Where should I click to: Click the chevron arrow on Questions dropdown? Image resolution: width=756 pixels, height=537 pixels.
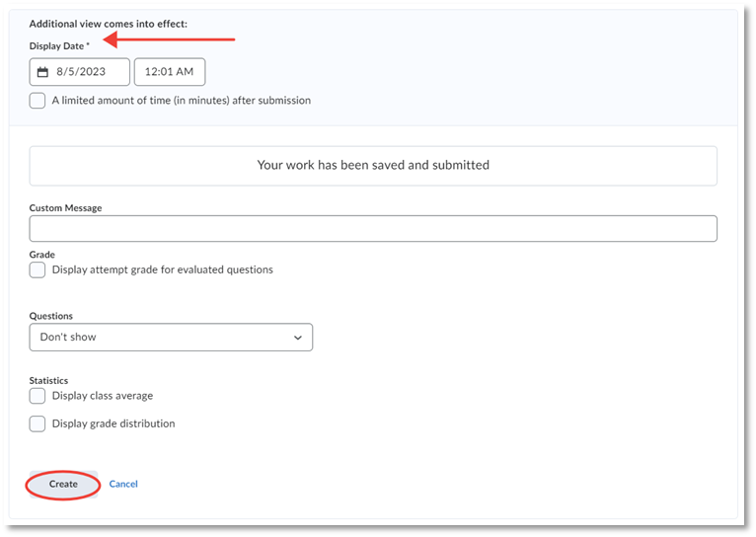[298, 338]
